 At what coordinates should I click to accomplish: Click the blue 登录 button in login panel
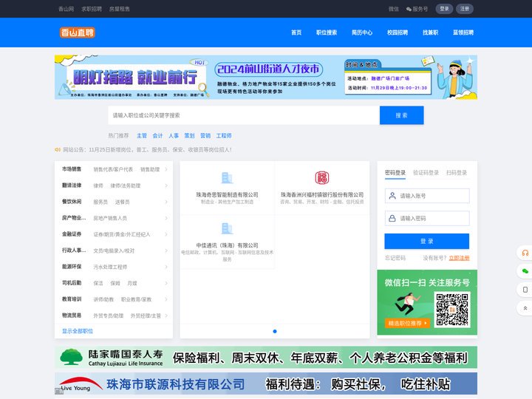427,241
